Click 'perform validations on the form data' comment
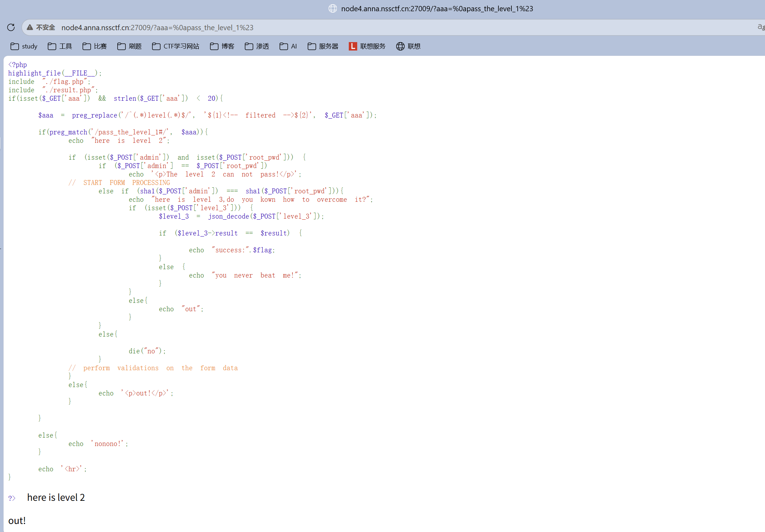Image resolution: width=765 pixels, height=532 pixels. tap(153, 368)
